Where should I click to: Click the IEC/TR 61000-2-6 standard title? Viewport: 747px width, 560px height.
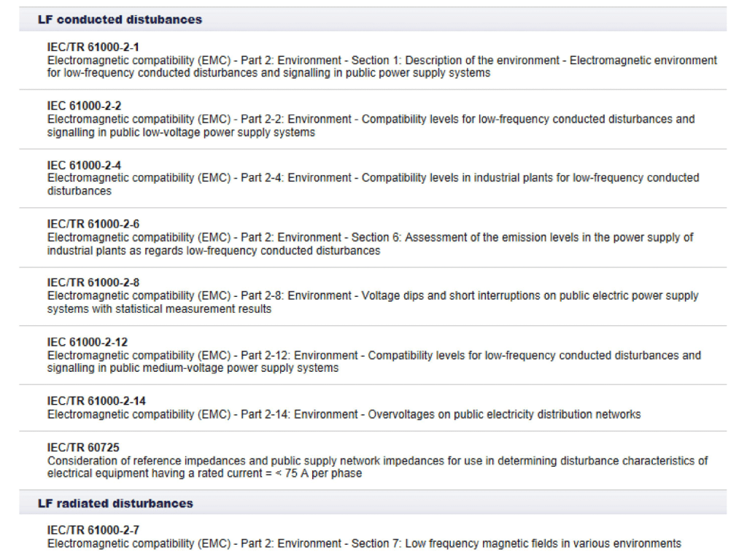[93, 225]
